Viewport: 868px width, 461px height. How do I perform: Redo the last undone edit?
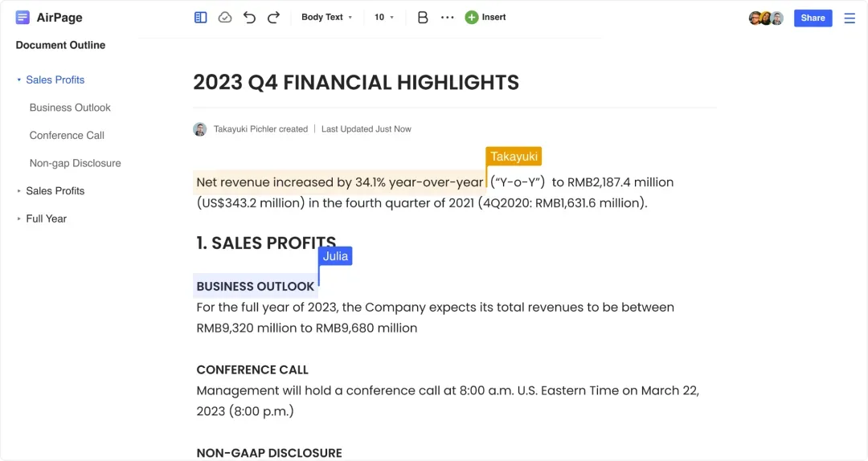[x=273, y=18]
